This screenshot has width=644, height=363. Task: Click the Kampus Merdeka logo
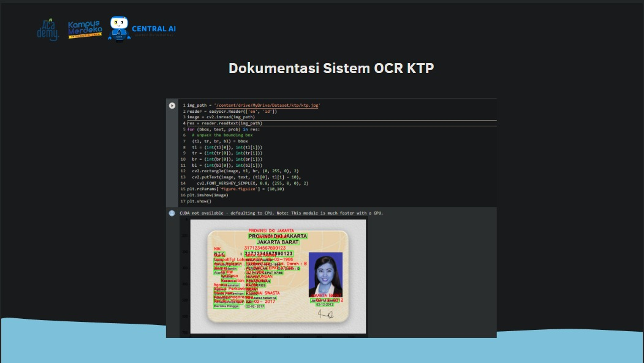tap(85, 29)
